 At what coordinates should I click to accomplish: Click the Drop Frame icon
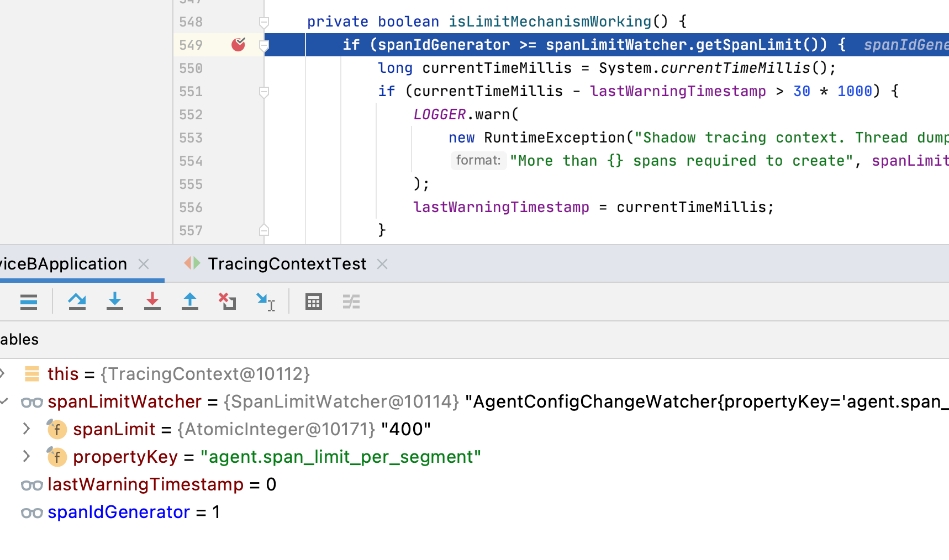[227, 302]
